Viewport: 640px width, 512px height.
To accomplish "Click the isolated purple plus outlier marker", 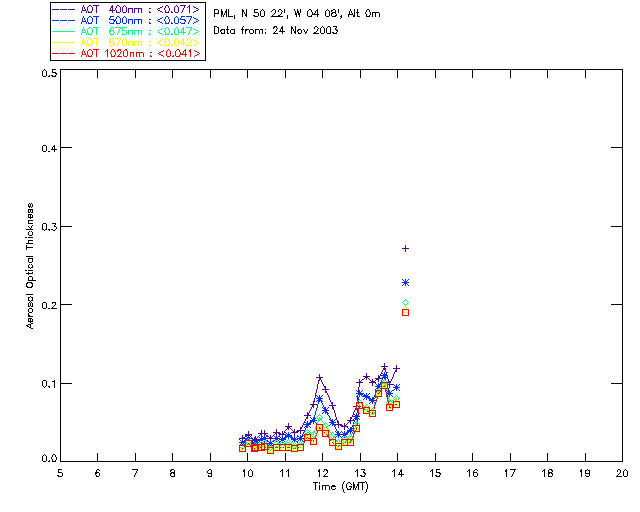I will pos(405,248).
